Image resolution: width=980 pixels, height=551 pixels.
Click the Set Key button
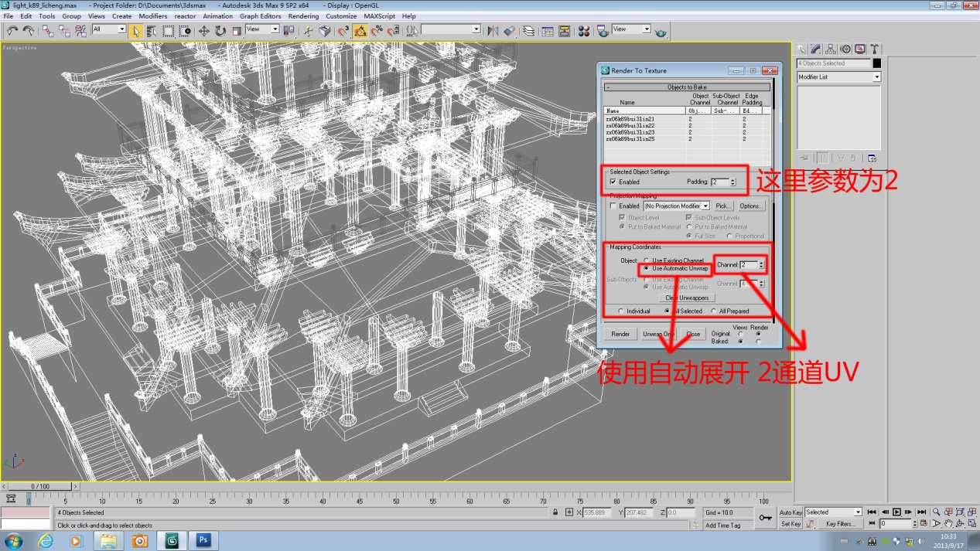pos(790,524)
